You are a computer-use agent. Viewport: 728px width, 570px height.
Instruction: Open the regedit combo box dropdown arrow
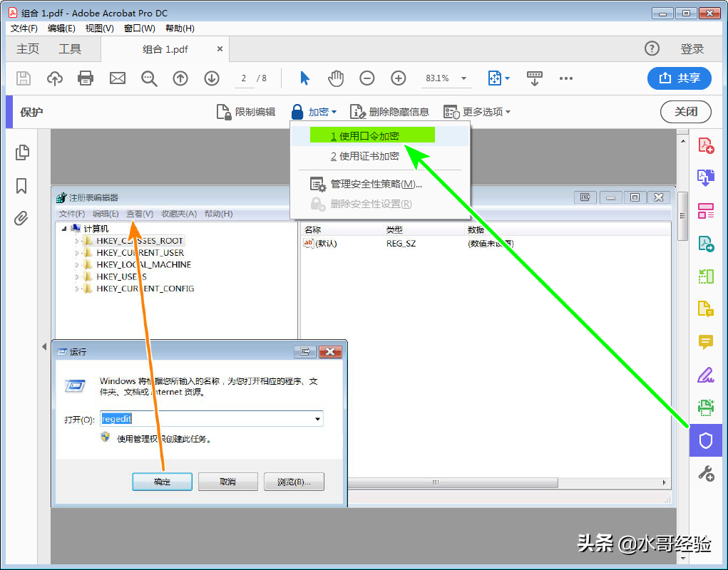[x=317, y=419]
